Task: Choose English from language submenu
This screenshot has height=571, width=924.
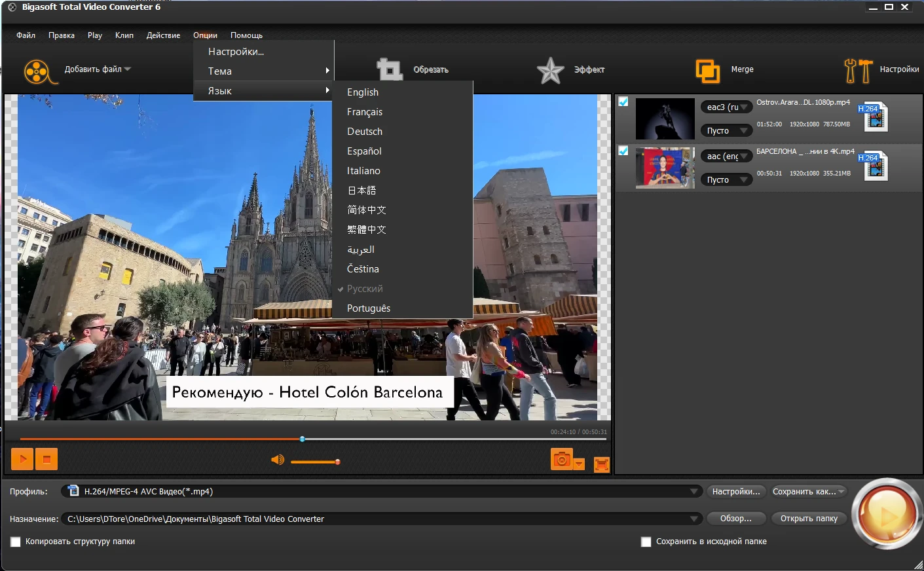Action: [363, 92]
